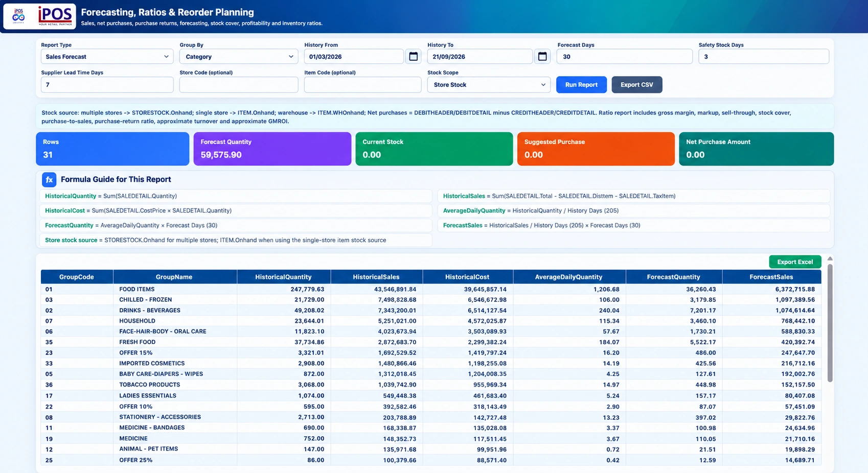868x473 pixels.
Task: Click the ForecastQuantity formula line
Action: pos(236,225)
